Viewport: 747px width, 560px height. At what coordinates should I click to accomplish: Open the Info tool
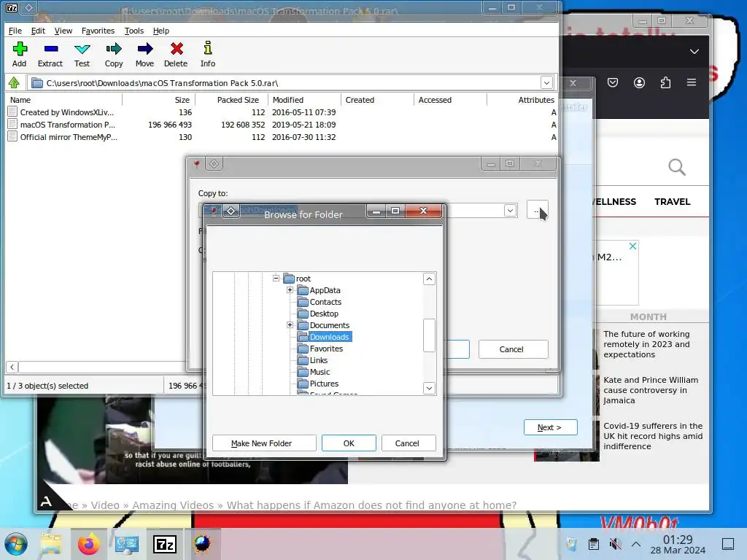coord(208,55)
